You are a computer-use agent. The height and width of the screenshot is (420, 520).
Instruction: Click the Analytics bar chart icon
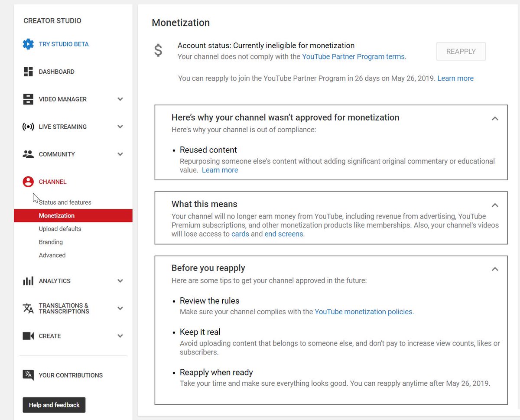point(28,281)
